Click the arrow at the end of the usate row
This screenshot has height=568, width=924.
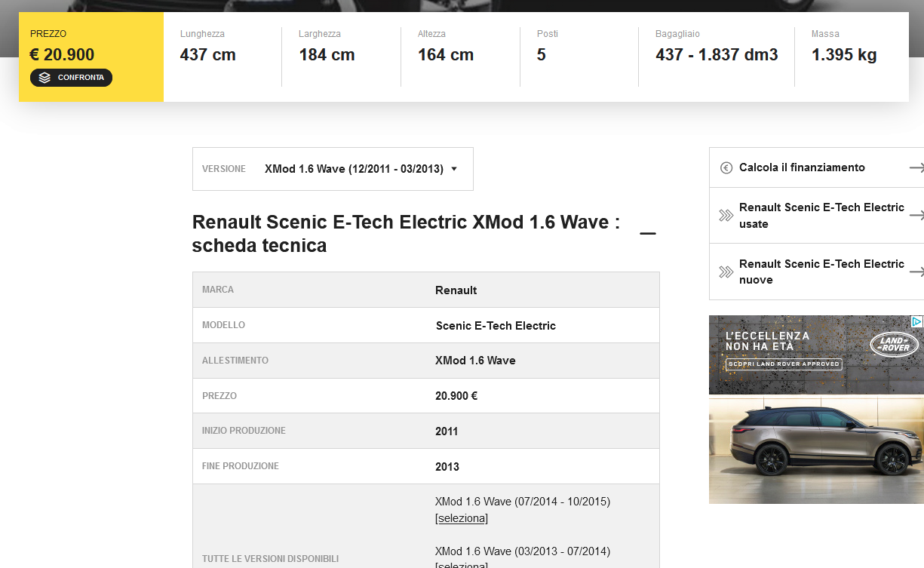pos(916,216)
